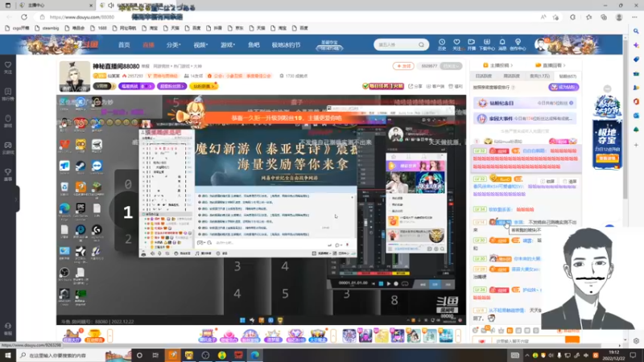Open Edge sidebar settings gear at bottom
644x362 pixels.
[x=636, y=341]
